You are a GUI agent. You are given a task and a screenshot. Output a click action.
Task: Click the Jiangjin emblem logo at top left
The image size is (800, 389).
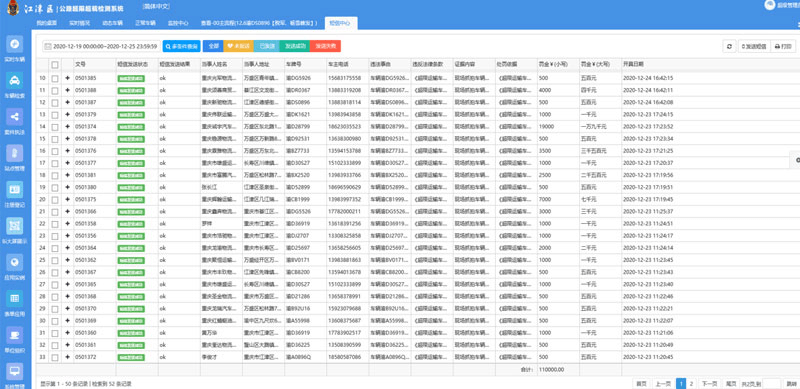(x=12, y=8)
